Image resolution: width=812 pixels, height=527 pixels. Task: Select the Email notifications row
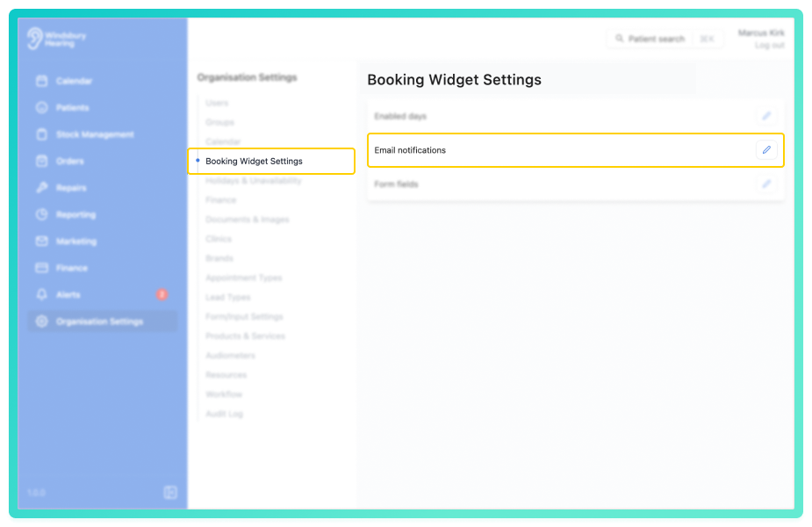(x=575, y=150)
